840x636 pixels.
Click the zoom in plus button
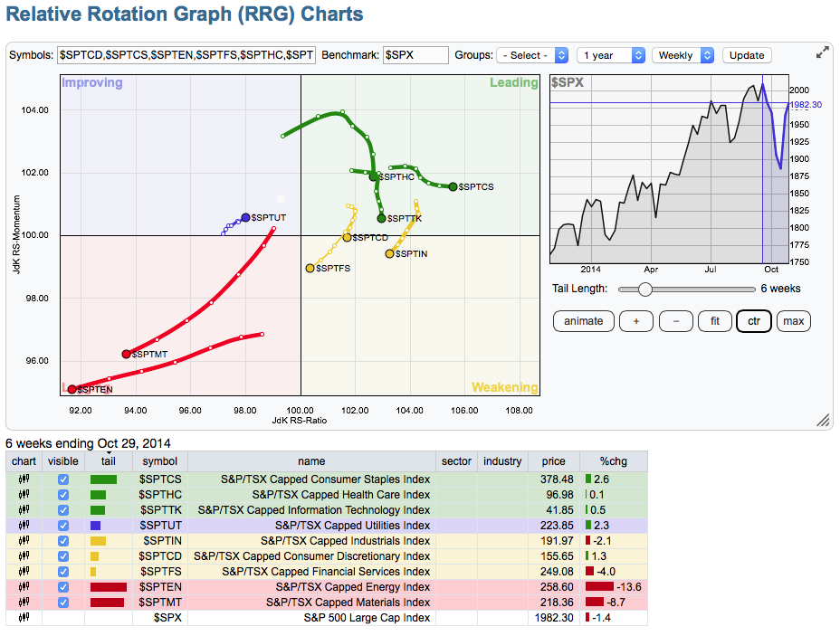point(636,321)
